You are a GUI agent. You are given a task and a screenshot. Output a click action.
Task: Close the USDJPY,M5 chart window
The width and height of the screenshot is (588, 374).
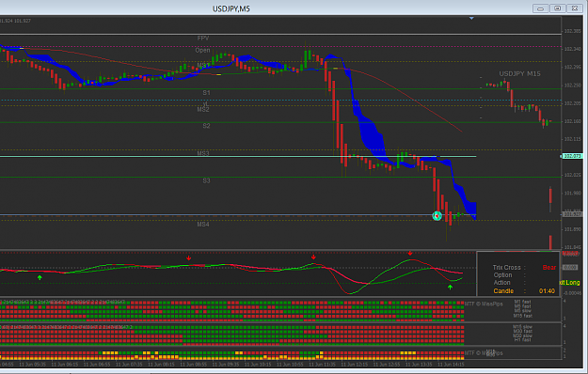click(575, 8)
